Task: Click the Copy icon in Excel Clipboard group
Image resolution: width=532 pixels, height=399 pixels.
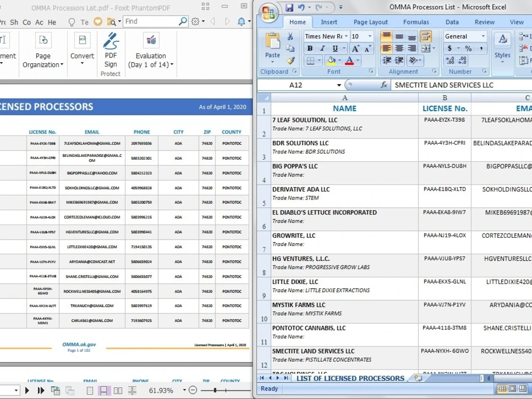Action: (290, 48)
